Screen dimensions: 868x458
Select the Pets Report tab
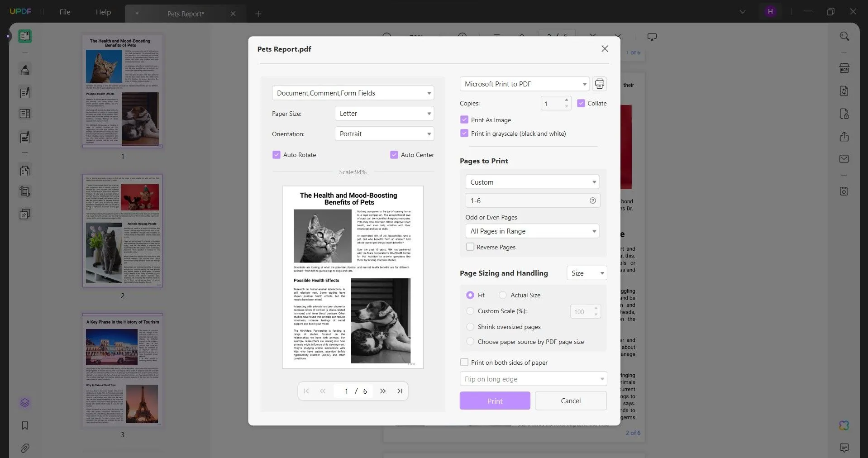(186, 14)
